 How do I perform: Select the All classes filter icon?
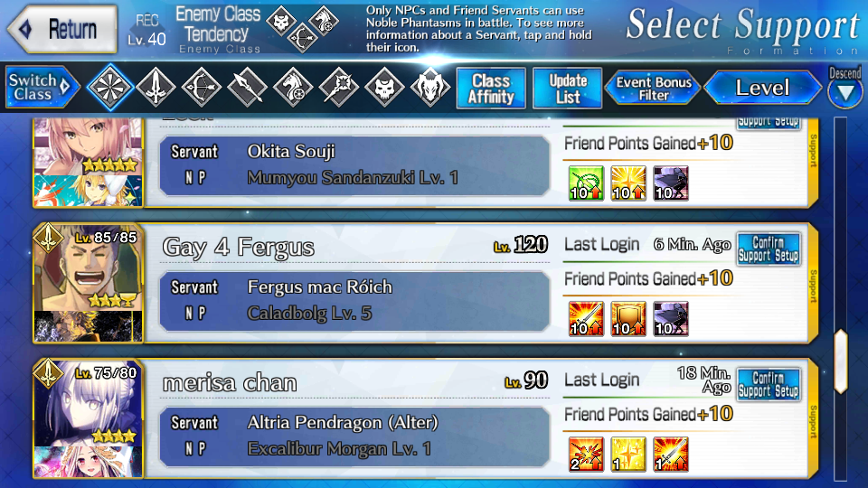(109, 87)
